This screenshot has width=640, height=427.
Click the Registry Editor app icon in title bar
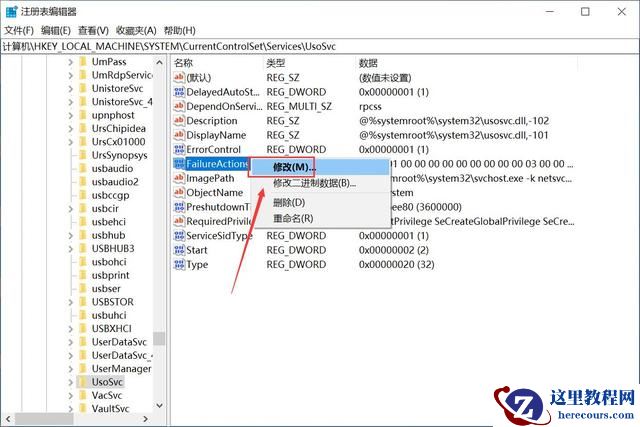(11, 11)
